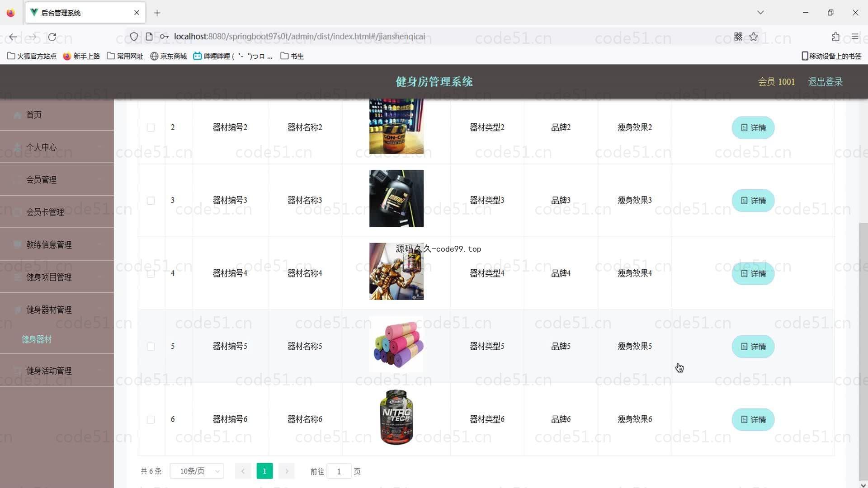Tick the checkbox for row 5
The width and height of the screenshot is (868, 488).
151,347
